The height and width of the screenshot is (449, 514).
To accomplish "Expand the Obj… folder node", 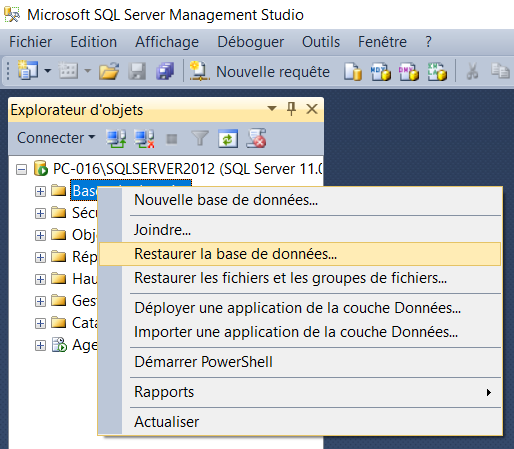I will (x=40, y=236).
